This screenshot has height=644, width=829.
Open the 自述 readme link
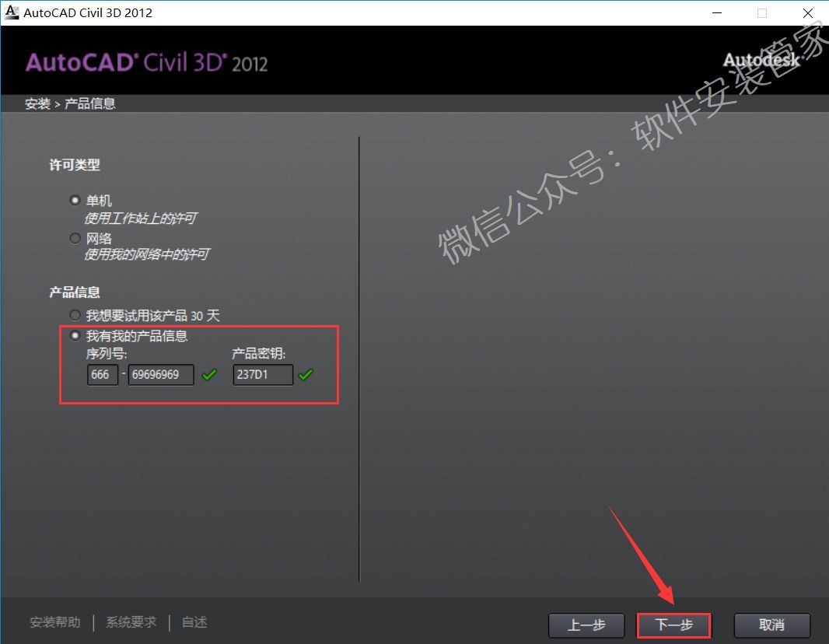click(x=194, y=622)
